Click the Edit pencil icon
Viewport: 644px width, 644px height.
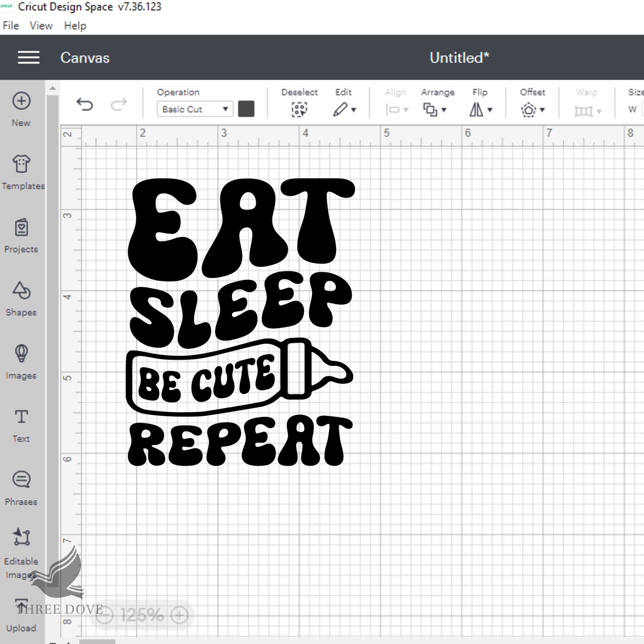pos(340,109)
